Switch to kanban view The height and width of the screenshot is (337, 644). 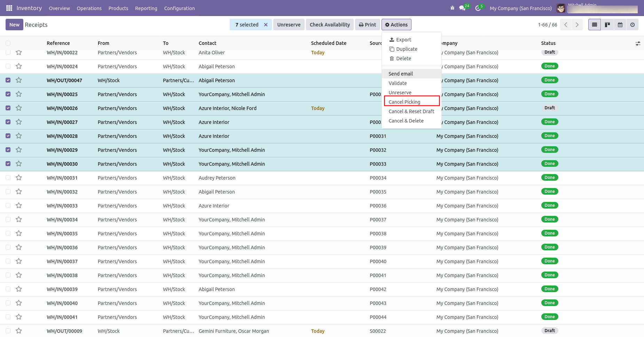(x=607, y=25)
